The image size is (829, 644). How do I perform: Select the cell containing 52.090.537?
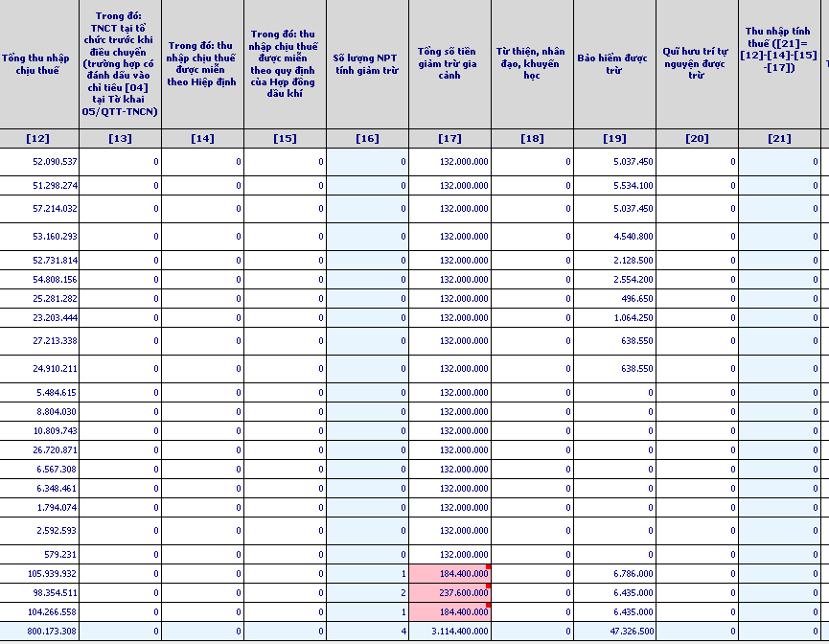pyautogui.click(x=40, y=161)
